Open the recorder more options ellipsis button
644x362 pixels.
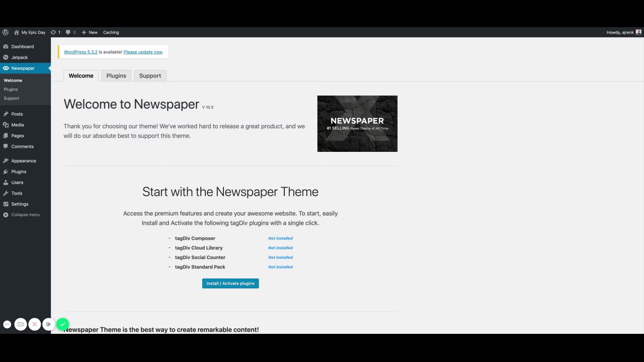(x=7, y=324)
